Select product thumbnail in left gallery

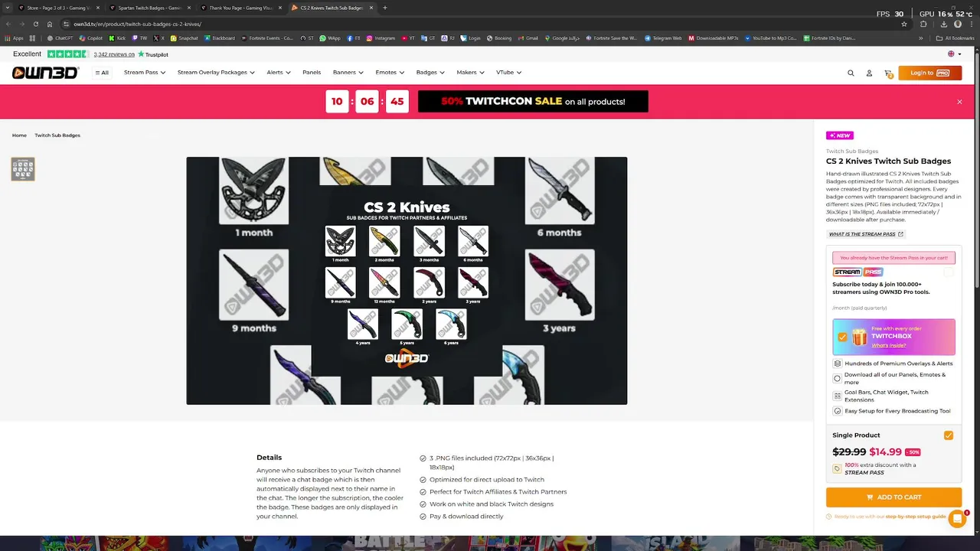click(x=23, y=169)
